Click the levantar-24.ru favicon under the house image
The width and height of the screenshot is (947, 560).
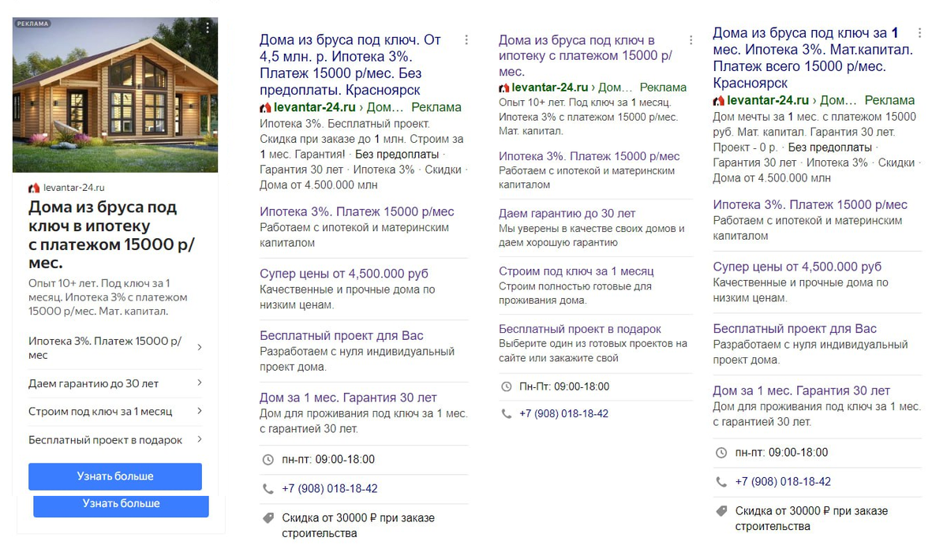coord(34,188)
